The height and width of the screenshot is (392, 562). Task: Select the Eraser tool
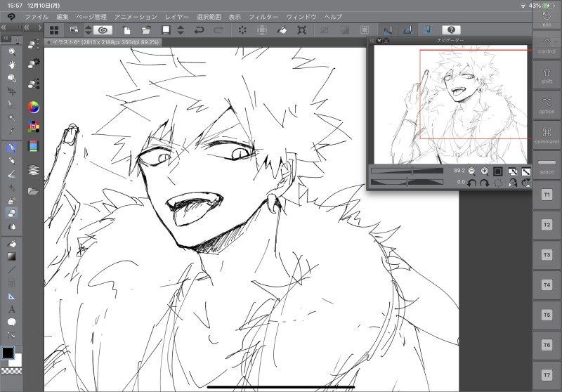[x=12, y=213]
